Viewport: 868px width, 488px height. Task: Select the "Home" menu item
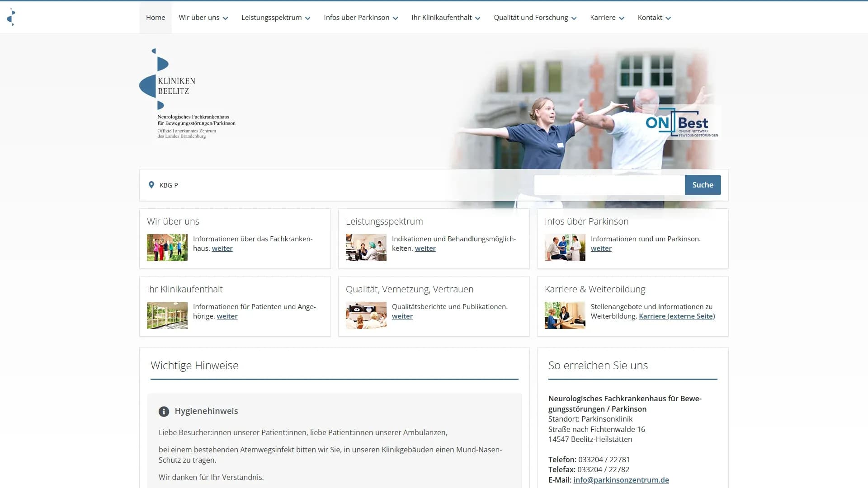[x=155, y=17]
